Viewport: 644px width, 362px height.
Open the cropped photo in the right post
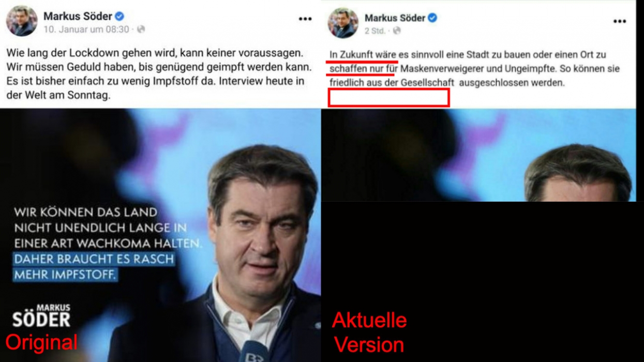click(x=478, y=155)
